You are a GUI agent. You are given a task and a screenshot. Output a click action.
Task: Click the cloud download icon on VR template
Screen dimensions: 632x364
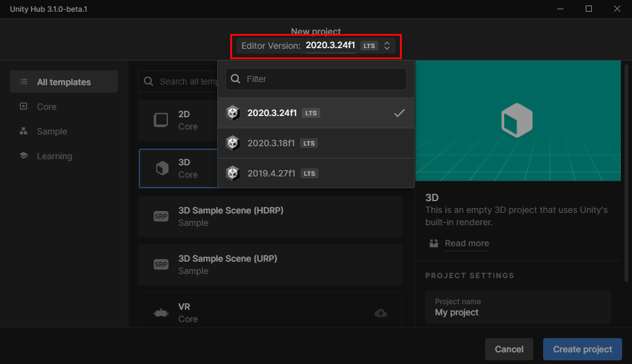[x=380, y=313]
